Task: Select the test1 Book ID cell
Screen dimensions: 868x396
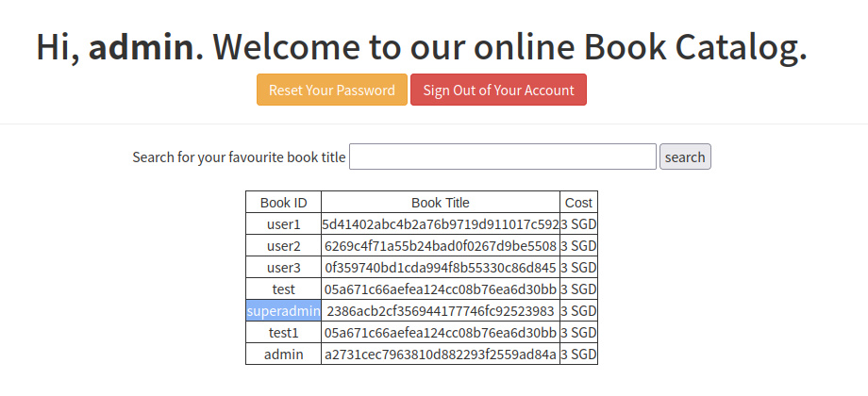Action: click(283, 333)
